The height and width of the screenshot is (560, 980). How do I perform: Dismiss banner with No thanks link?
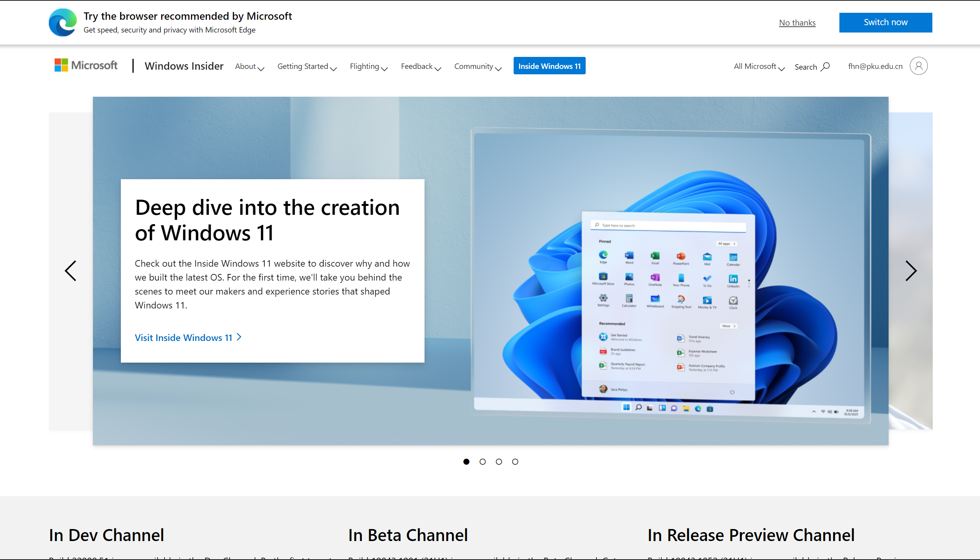tap(797, 23)
